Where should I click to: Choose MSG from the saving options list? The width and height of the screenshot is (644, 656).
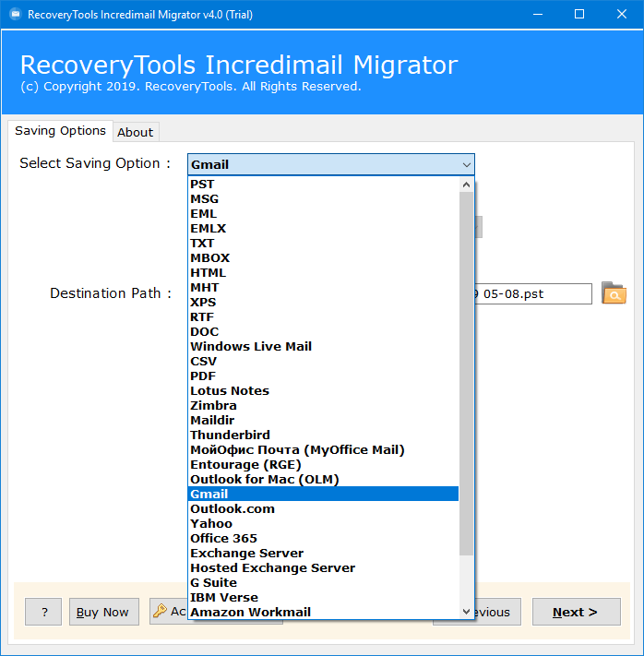(324, 198)
